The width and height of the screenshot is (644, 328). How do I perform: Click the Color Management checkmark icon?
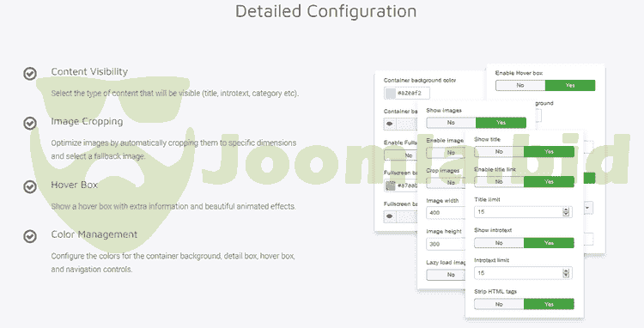[x=30, y=236]
